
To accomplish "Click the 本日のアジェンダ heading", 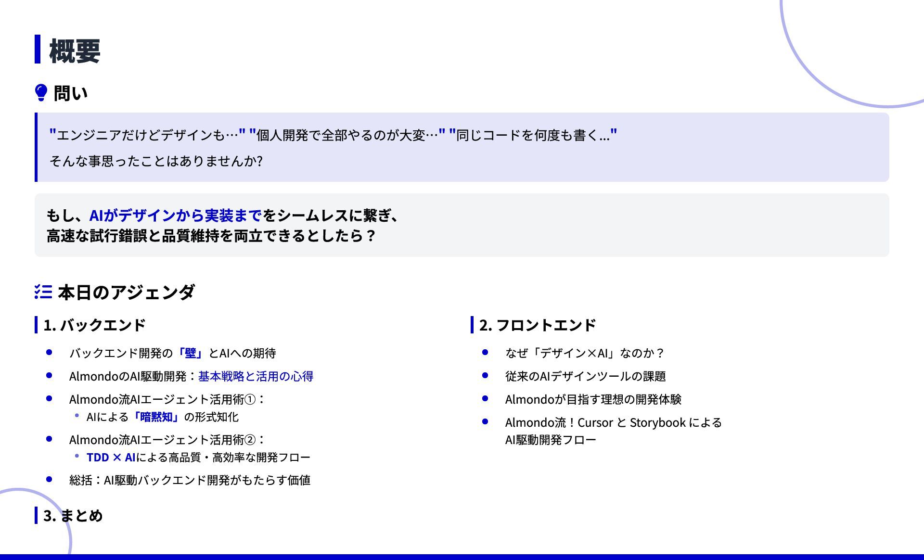I will click(x=126, y=292).
